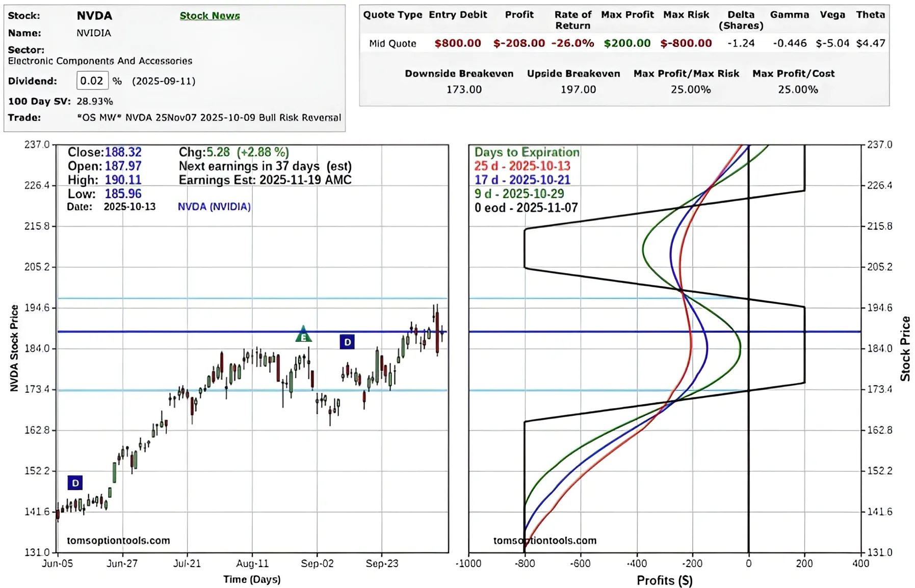This screenshot has width=915, height=588.
Task: Click the 'Quote Type' column header
Action: point(393,15)
